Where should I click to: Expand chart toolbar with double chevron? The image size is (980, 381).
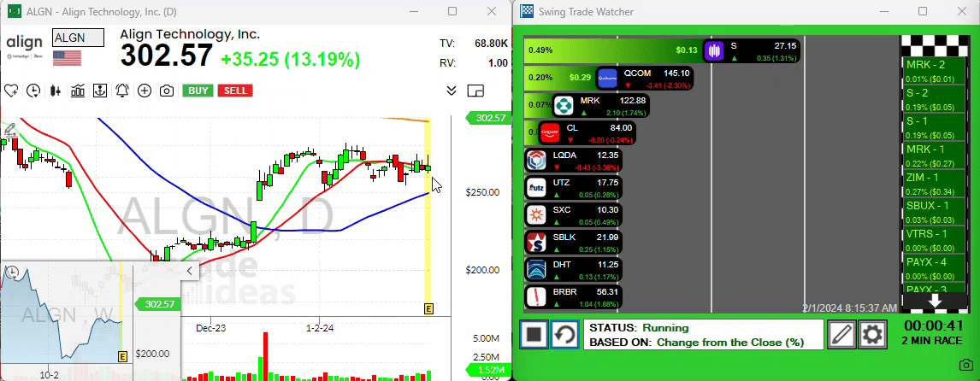pos(452,91)
